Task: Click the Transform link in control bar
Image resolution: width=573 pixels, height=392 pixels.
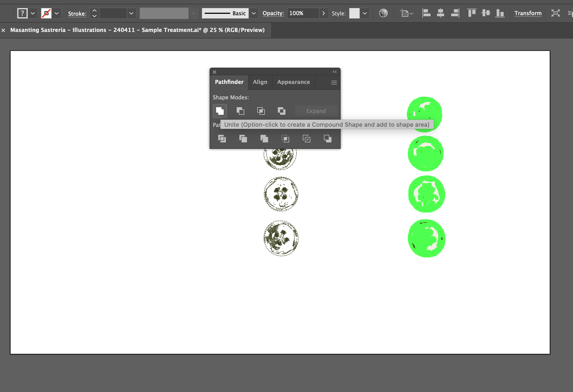Action: pyautogui.click(x=528, y=13)
